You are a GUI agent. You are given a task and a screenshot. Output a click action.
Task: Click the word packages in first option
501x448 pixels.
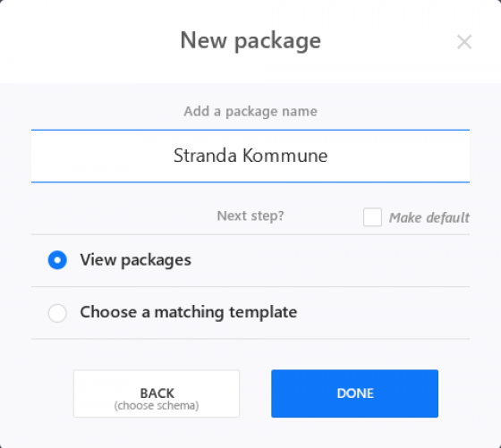(x=157, y=261)
